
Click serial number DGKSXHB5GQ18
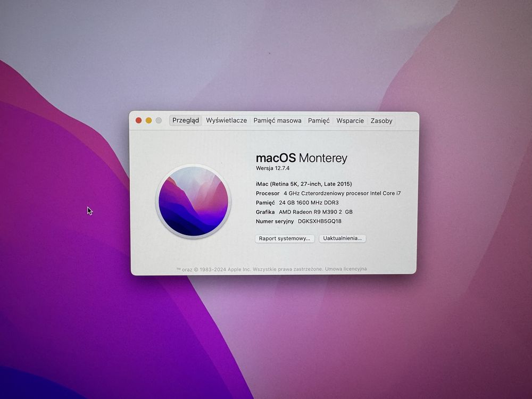(320, 221)
